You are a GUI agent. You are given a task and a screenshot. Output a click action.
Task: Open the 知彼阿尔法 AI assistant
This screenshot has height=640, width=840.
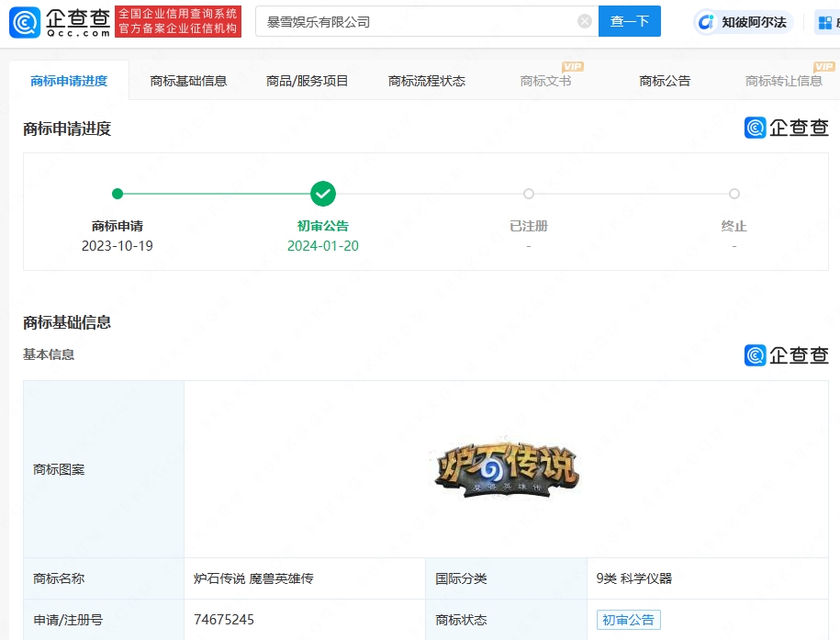point(744,22)
